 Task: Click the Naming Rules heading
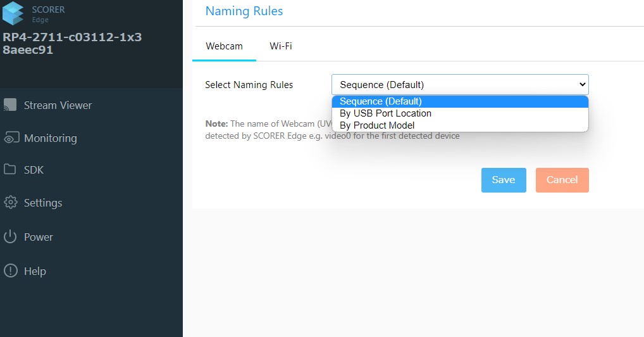click(244, 11)
